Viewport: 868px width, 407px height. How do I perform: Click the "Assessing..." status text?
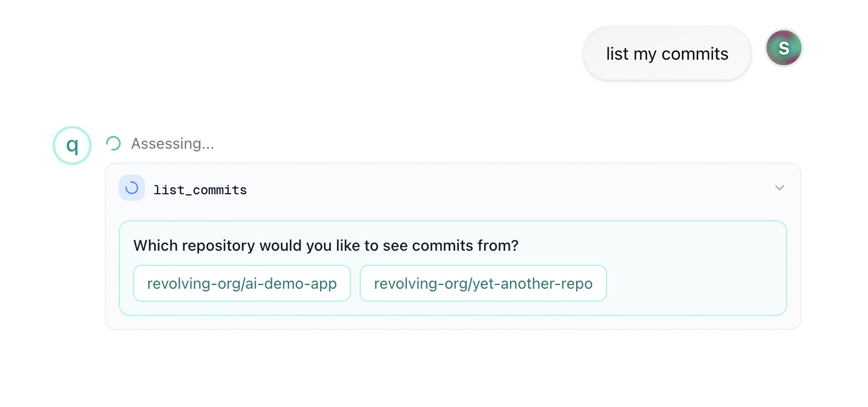pos(173,143)
